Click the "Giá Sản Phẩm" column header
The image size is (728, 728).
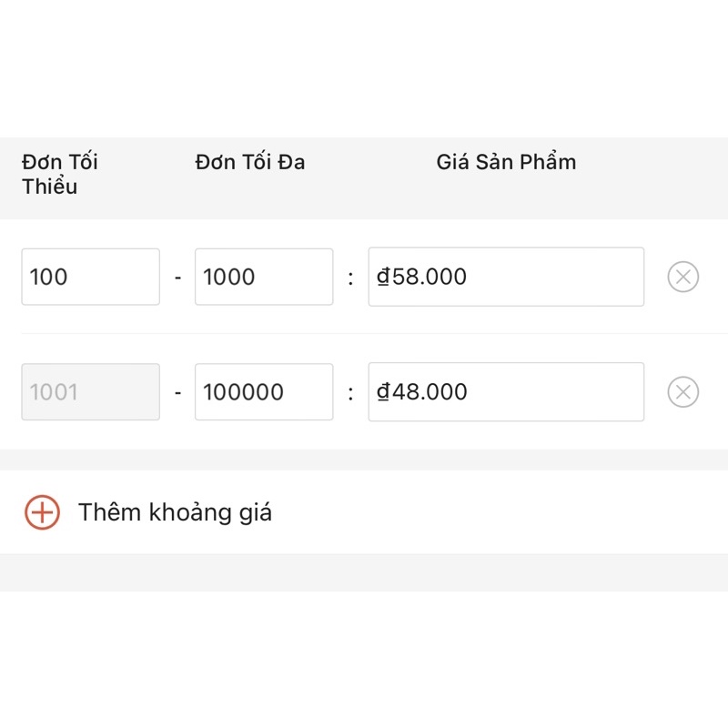(506, 163)
